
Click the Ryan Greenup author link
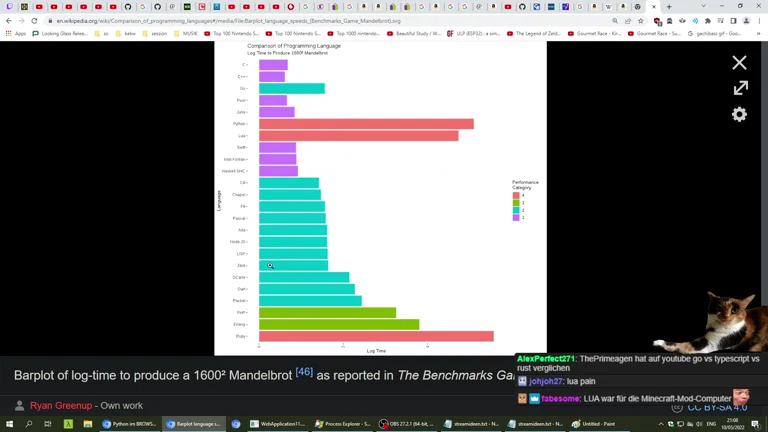[x=60, y=406]
